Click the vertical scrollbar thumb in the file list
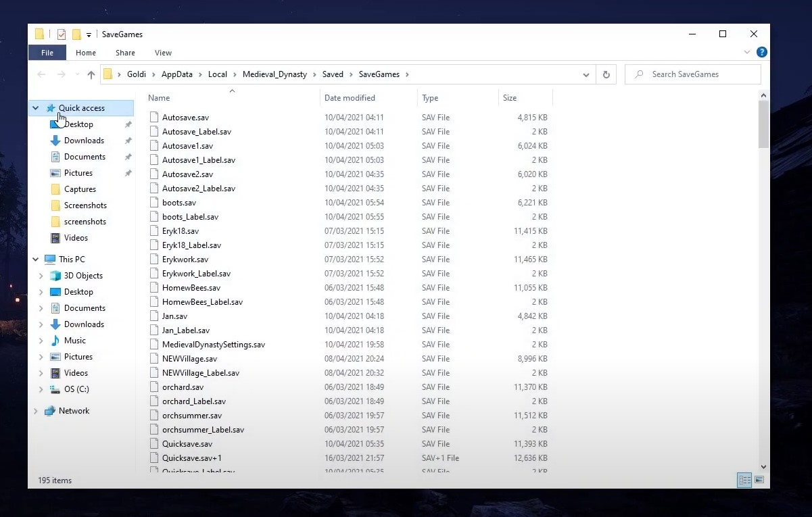The image size is (812, 517). tap(764, 124)
